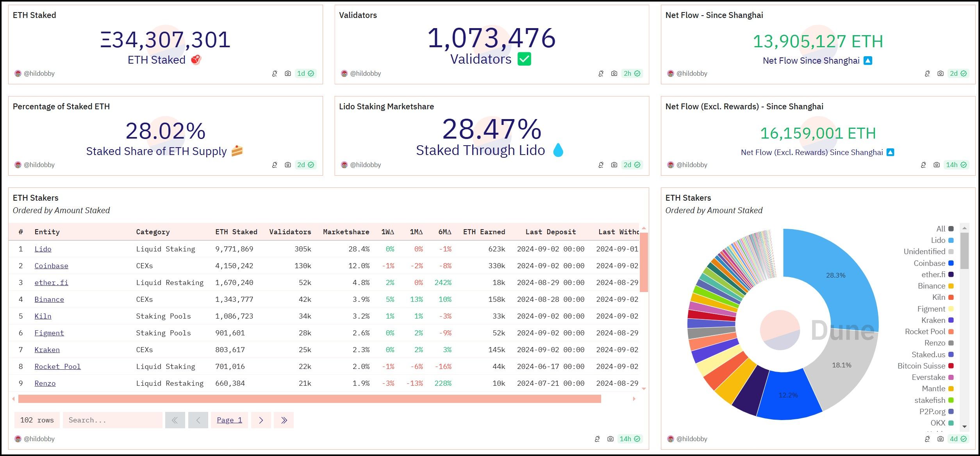Screen dimensions: 980x456
Task: Click the blue Lido slice of donut chart
Action: (x=836, y=276)
